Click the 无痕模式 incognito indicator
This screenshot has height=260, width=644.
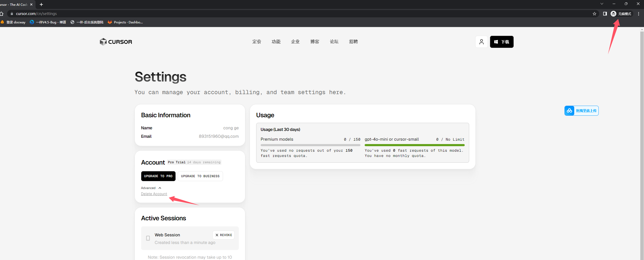(621, 14)
